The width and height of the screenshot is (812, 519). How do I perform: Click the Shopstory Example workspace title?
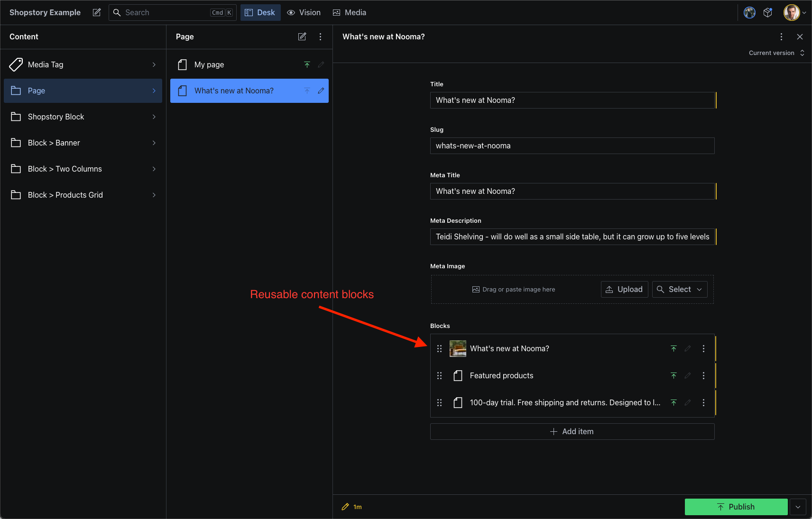coord(45,12)
